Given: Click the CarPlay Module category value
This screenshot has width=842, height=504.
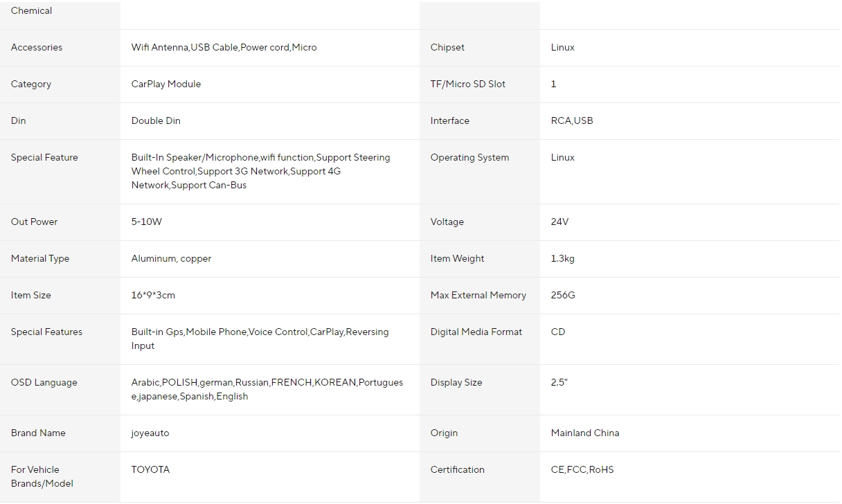Looking at the screenshot, I should pyautogui.click(x=166, y=84).
